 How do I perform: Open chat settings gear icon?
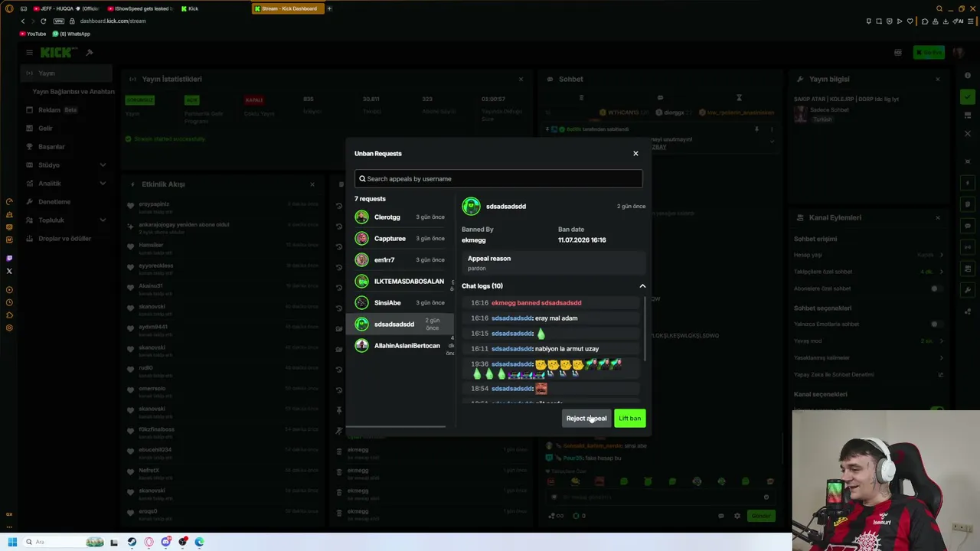point(737,516)
